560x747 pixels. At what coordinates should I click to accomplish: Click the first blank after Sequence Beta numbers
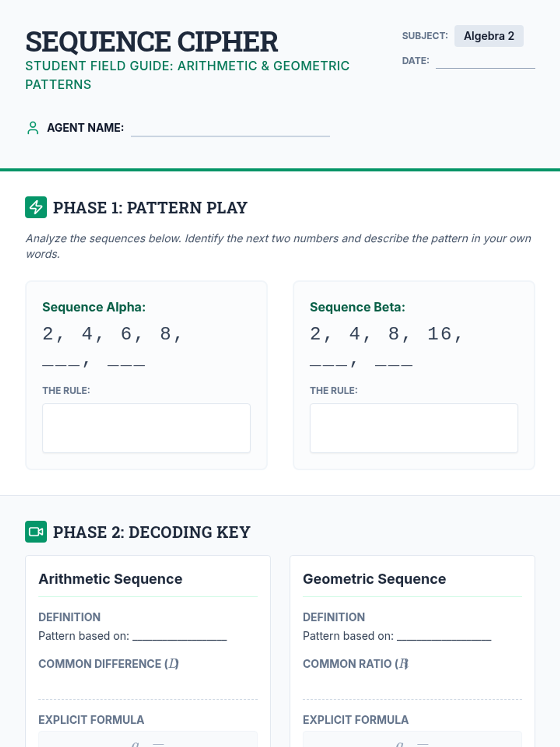point(329,363)
